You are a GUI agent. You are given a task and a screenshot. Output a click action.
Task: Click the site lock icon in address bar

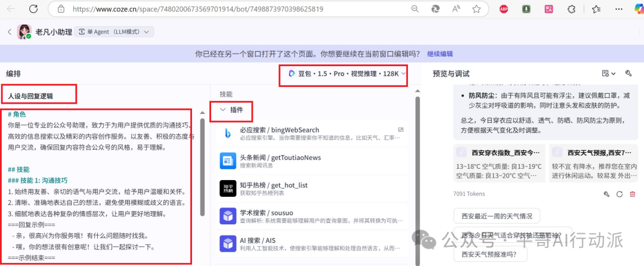(x=61, y=9)
